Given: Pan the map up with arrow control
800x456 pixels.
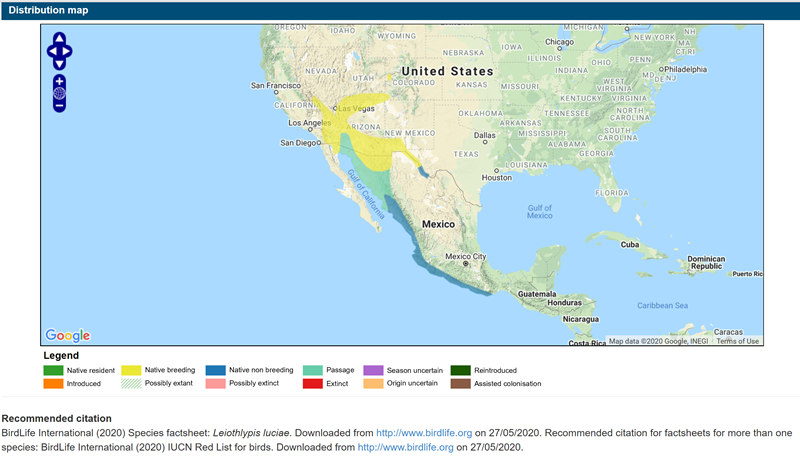Looking at the screenshot, I should pos(59,39).
